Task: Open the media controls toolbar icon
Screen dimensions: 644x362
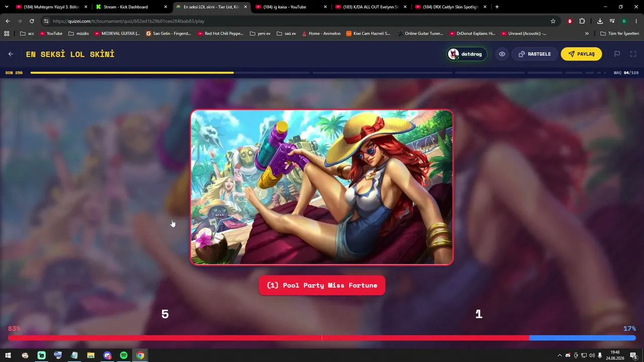Action: [x=612, y=21]
